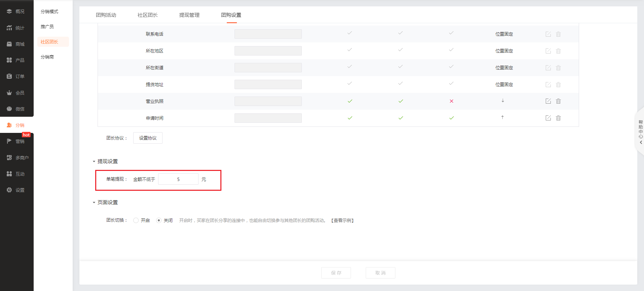Toggle second checkmark in 申请时间 row
The image size is (644, 291).
tap(401, 118)
